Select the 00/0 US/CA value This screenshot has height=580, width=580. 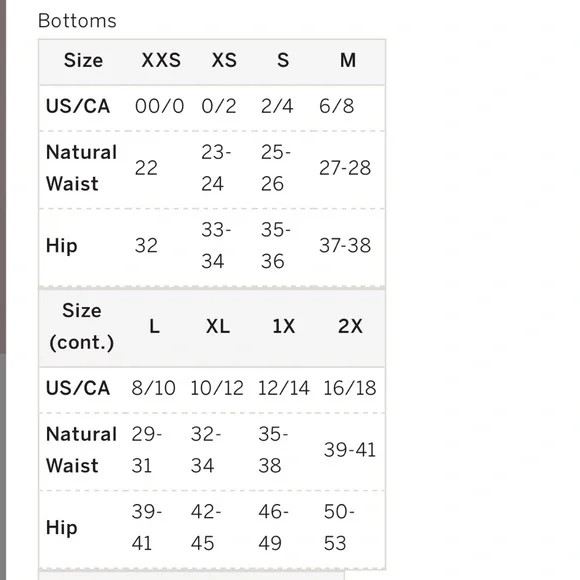(x=159, y=107)
